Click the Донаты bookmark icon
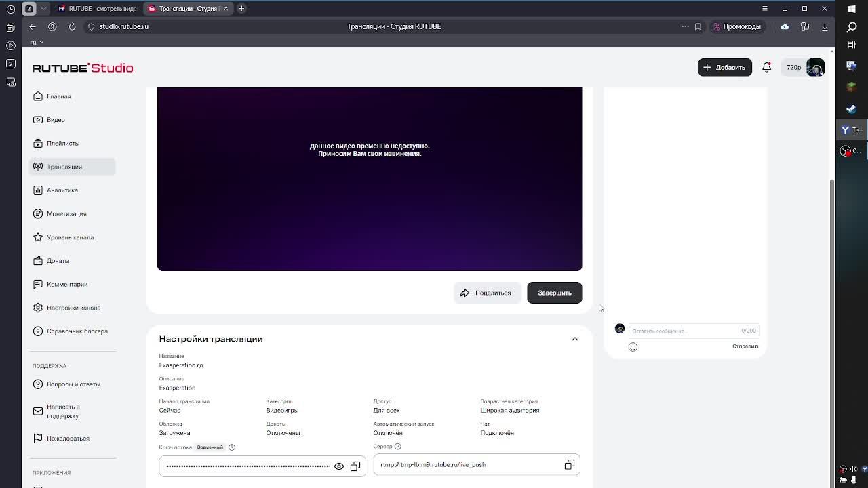This screenshot has width=868, height=488. pyautogui.click(x=38, y=261)
